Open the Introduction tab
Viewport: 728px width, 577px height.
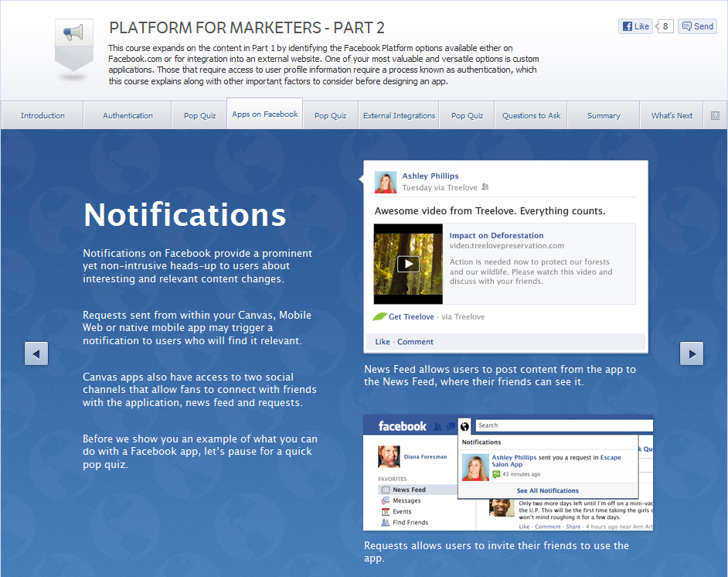point(43,115)
